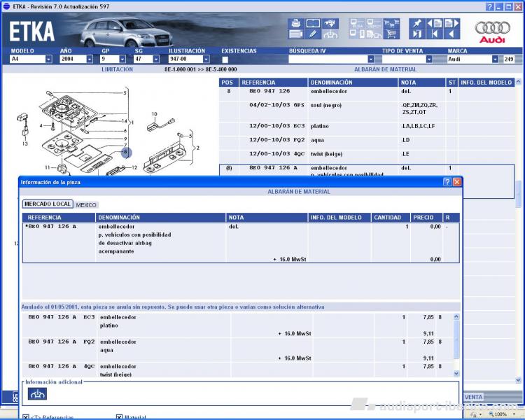Select 8E0 947 126 A EC3 alternative part
The height and width of the screenshot is (420, 525).
point(237,325)
